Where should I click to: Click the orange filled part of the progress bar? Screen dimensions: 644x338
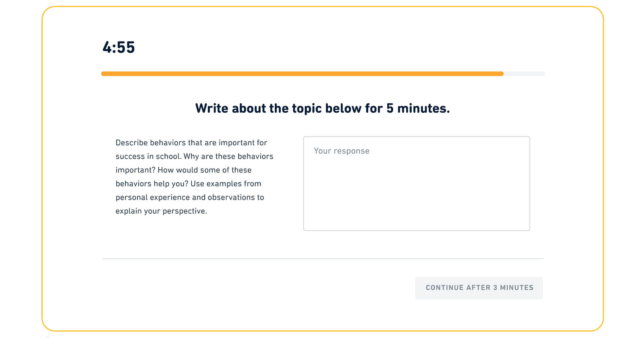302,74
